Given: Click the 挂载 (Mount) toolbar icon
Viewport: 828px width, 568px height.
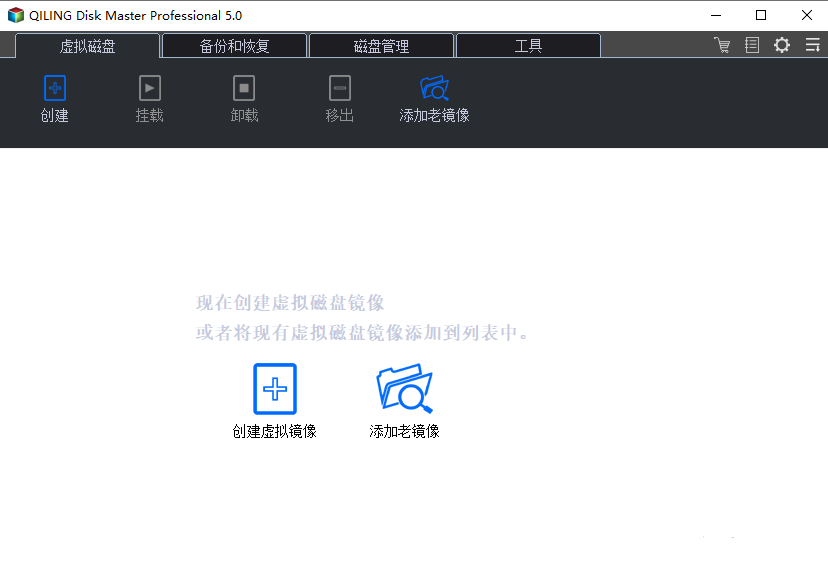Looking at the screenshot, I should click(x=149, y=88).
